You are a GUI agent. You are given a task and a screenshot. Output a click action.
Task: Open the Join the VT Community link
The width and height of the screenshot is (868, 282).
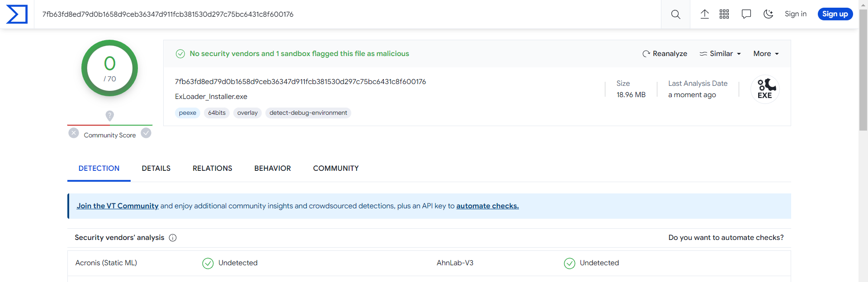click(118, 206)
